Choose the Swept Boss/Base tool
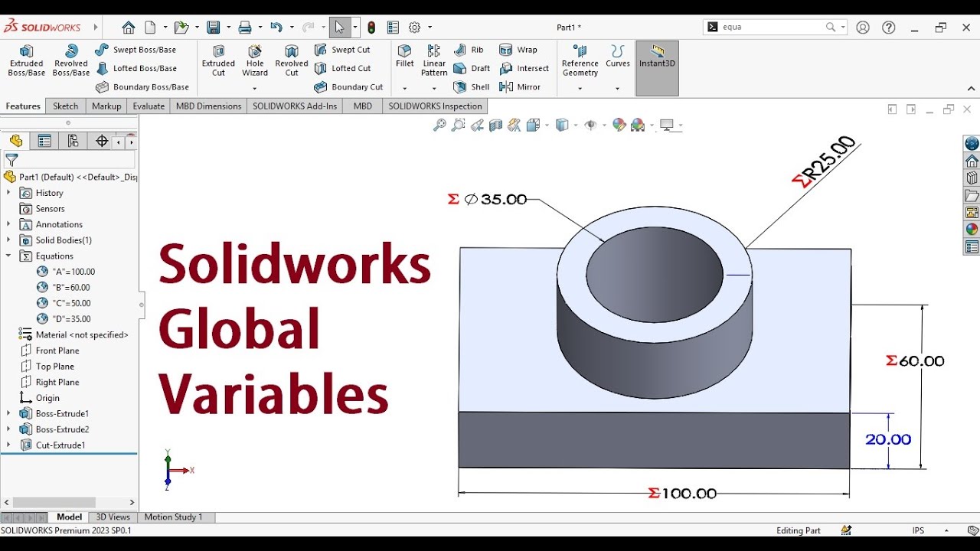Screen dimensions: 980x551 (x=136, y=50)
